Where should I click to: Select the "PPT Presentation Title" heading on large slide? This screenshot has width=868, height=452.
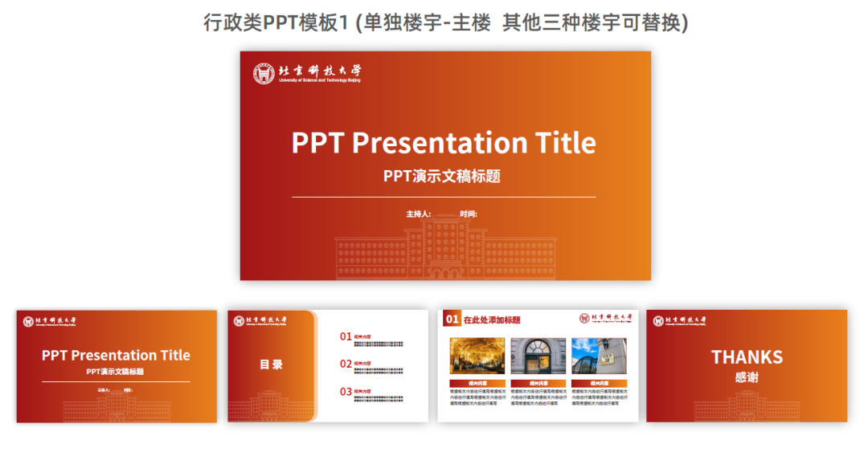point(444,143)
